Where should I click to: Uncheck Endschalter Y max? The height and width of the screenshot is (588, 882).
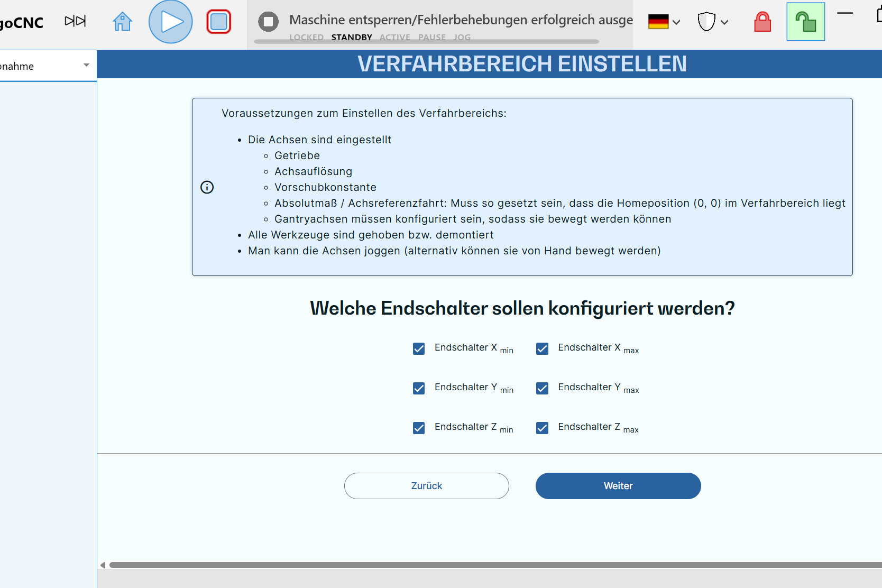pos(542,389)
